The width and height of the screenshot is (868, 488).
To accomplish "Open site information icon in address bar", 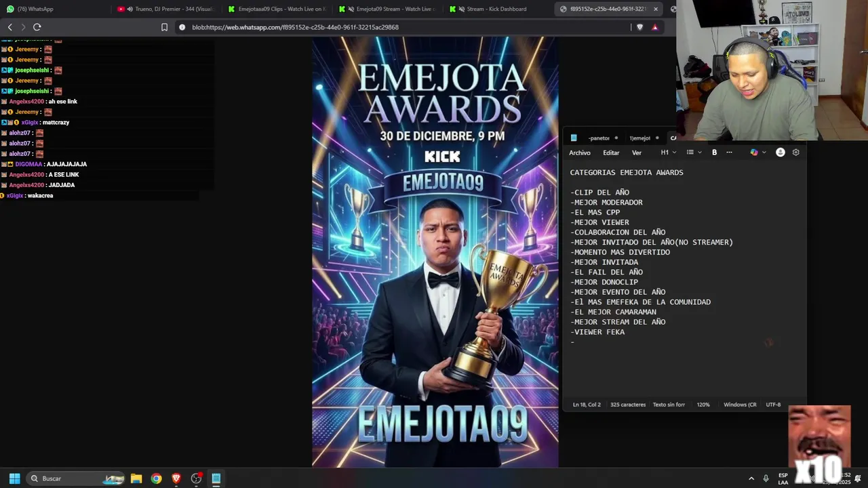I will click(182, 27).
